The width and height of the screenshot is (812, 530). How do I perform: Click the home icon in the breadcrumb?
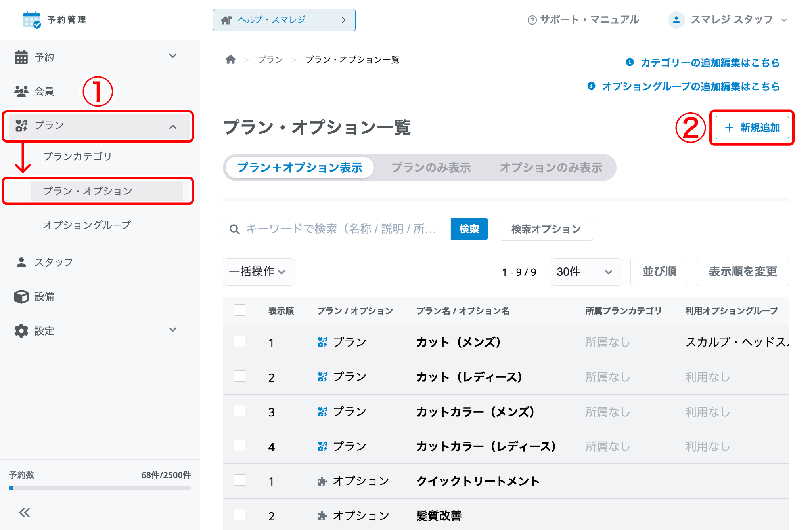click(230, 59)
